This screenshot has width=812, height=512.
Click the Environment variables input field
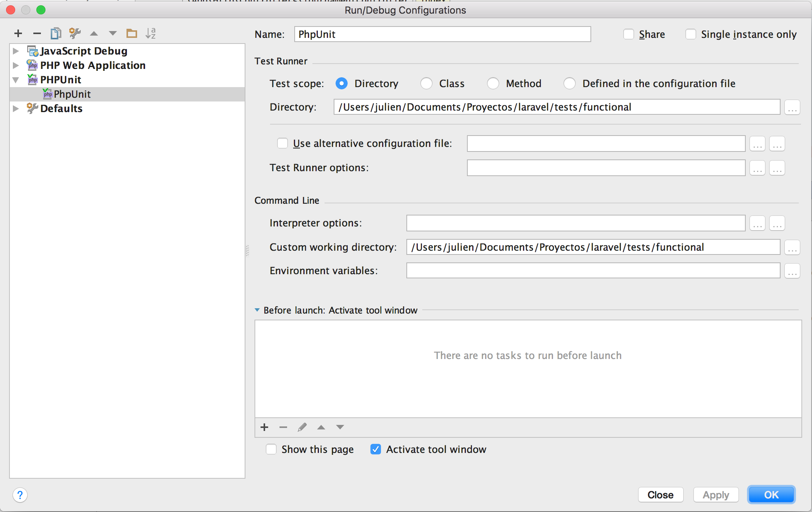coord(593,271)
